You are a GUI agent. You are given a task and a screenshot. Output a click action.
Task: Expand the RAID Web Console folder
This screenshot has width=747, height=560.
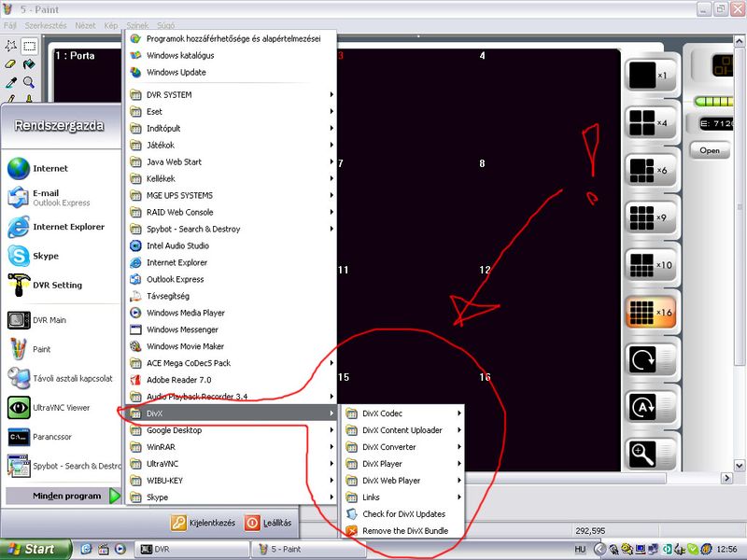tap(232, 213)
